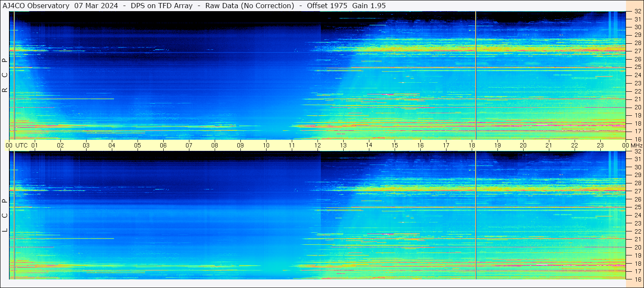Click the "25" MHz tick in the RCP panel

point(637,67)
